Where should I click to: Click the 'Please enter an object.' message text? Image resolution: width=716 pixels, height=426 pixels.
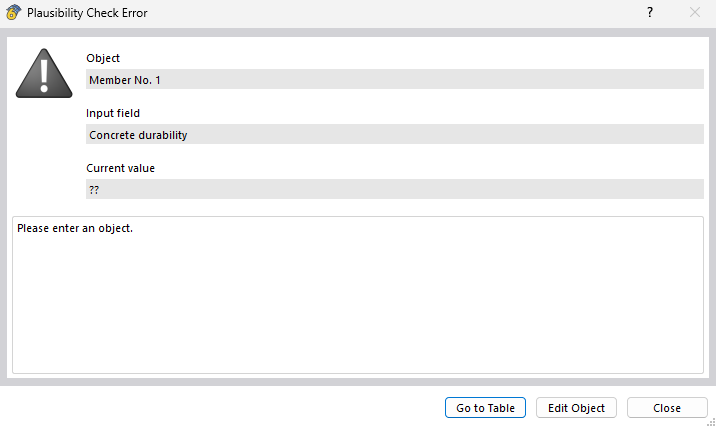[75, 228]
